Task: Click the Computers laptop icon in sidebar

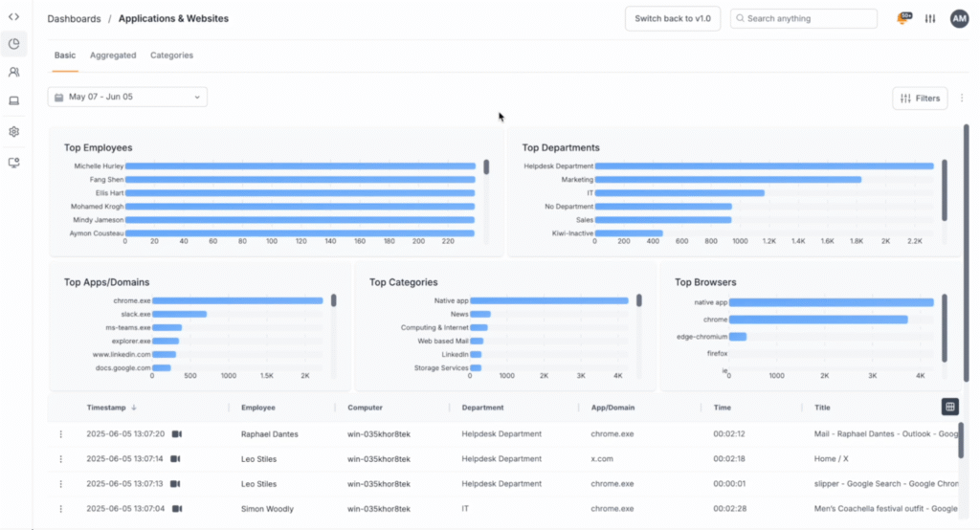Action: click(x=13, y=100)
